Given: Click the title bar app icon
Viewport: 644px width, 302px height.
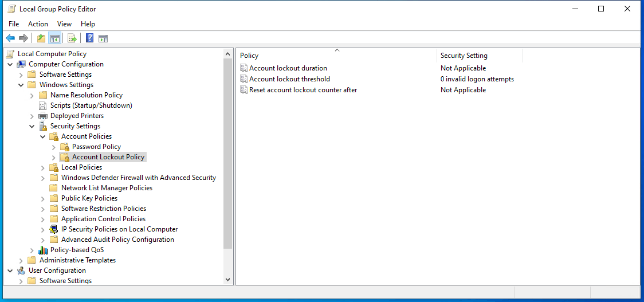Looking at the screenshot, I should (11, 9).
